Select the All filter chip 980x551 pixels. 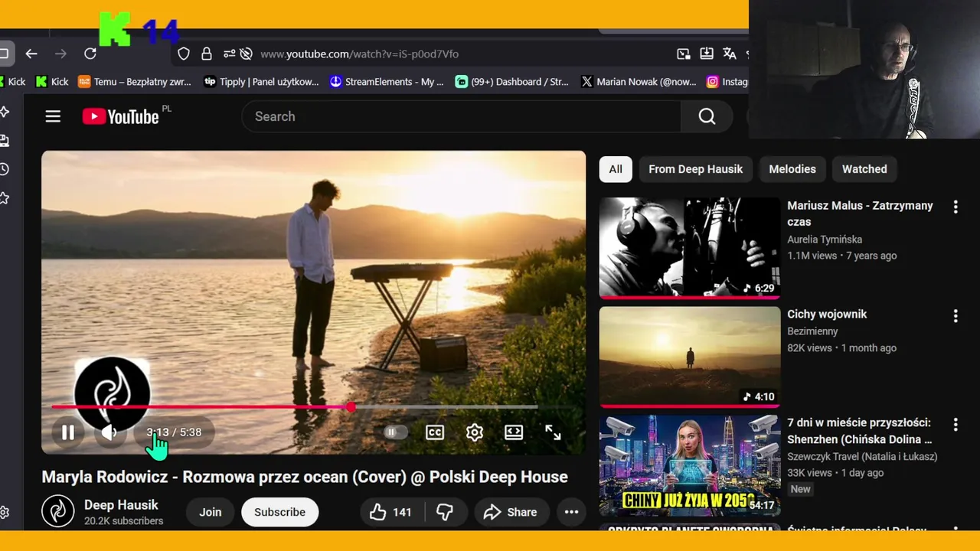click(x=616, y=169)
